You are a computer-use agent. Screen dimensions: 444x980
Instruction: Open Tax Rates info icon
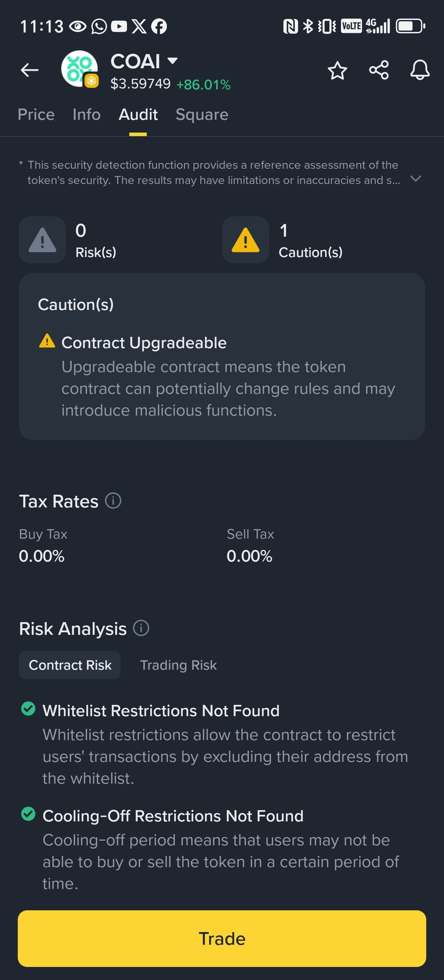pyautogui.click(x=113, y=500)
